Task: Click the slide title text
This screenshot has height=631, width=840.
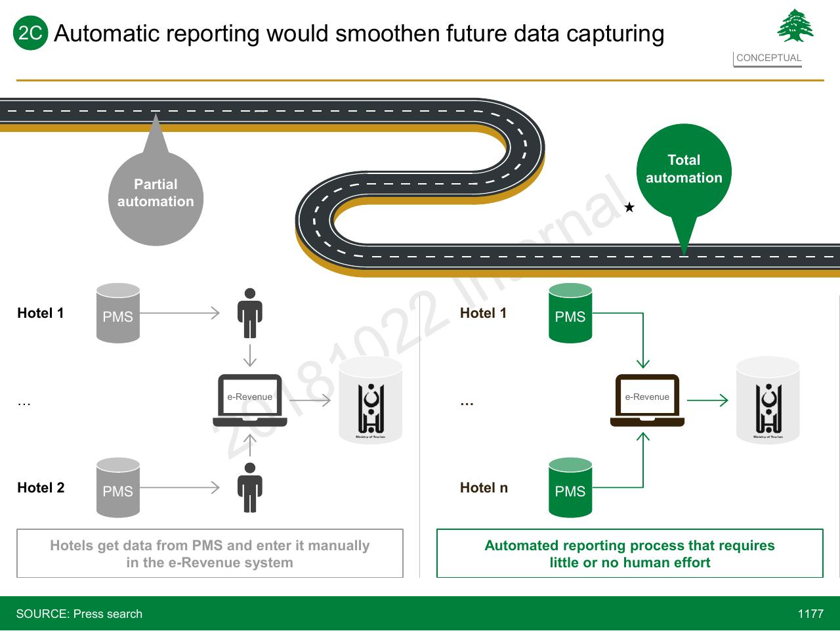Action: [x=359, y=33]
